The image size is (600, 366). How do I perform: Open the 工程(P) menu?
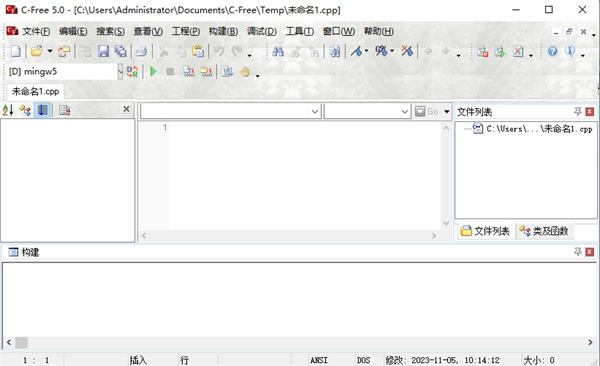186,31
